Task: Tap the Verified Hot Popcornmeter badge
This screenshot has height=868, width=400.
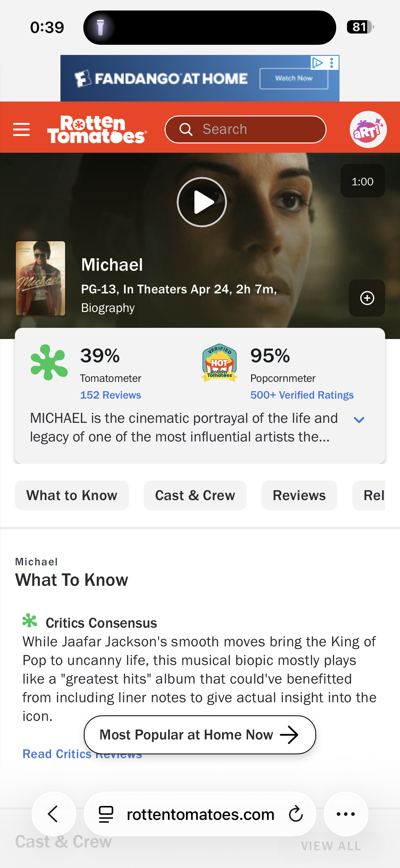Action: (x=220, y=363)
